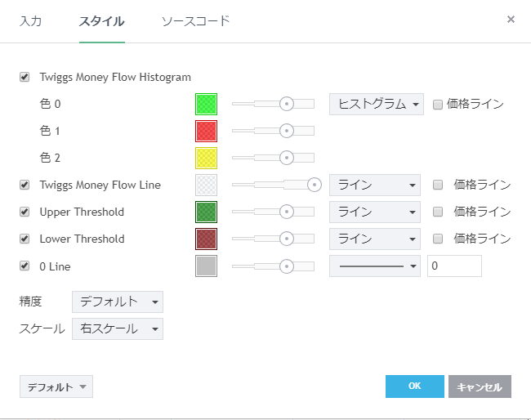
Task: Open the Lower Threshold dark red swatch
Action: tap(206, 239)
